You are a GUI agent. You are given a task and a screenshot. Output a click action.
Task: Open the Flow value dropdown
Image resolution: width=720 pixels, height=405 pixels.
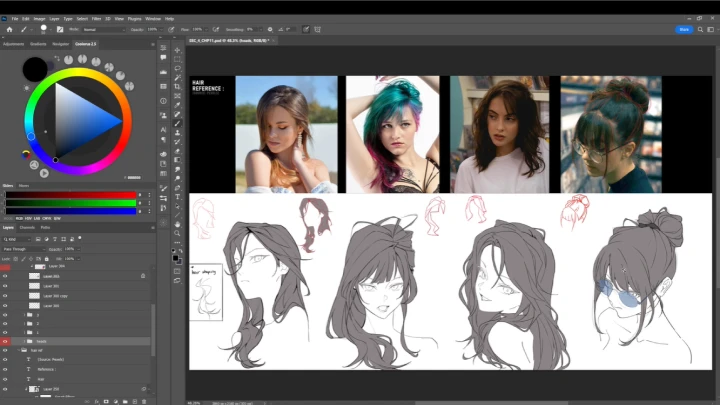click(205, 29)
